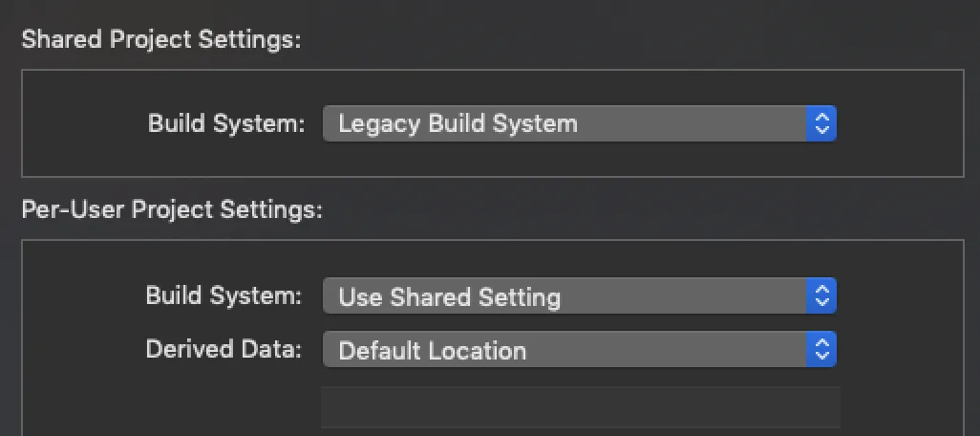Click blue chevrons beside Default Location

pos(820,350)
